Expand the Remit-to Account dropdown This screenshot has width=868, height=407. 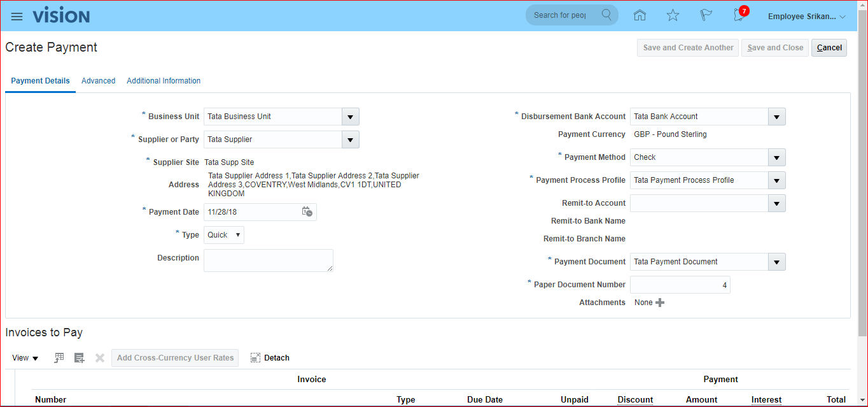coord(776,203)
